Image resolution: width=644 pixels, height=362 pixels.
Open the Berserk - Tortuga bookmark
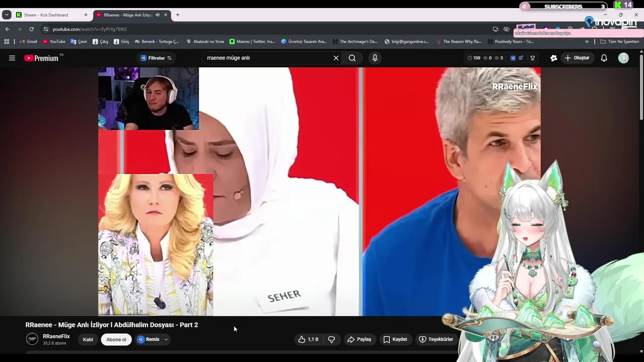(156, 42)
